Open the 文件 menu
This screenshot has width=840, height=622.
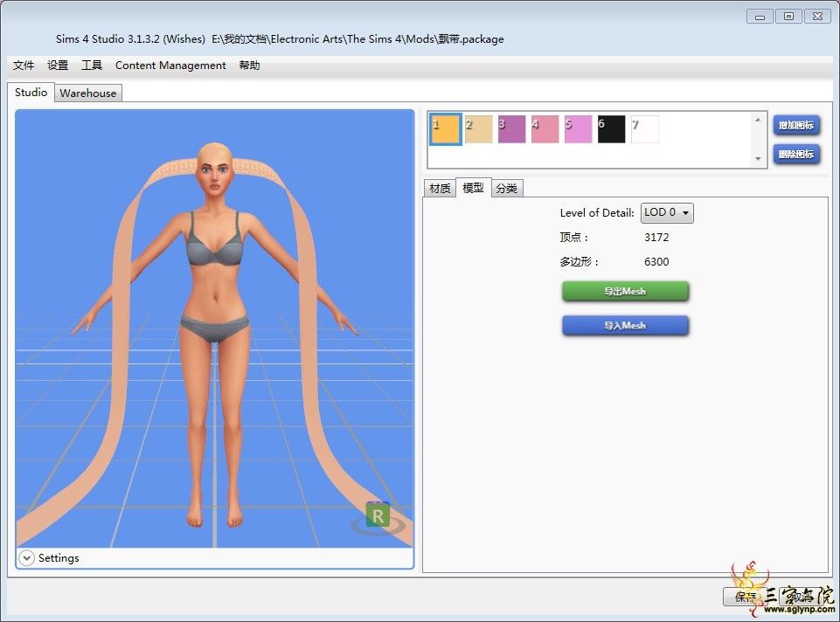23,66
